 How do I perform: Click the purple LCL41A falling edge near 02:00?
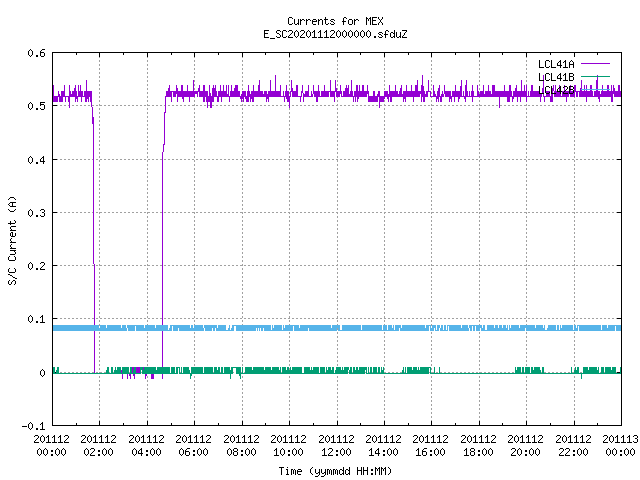[x=93, y=237]
